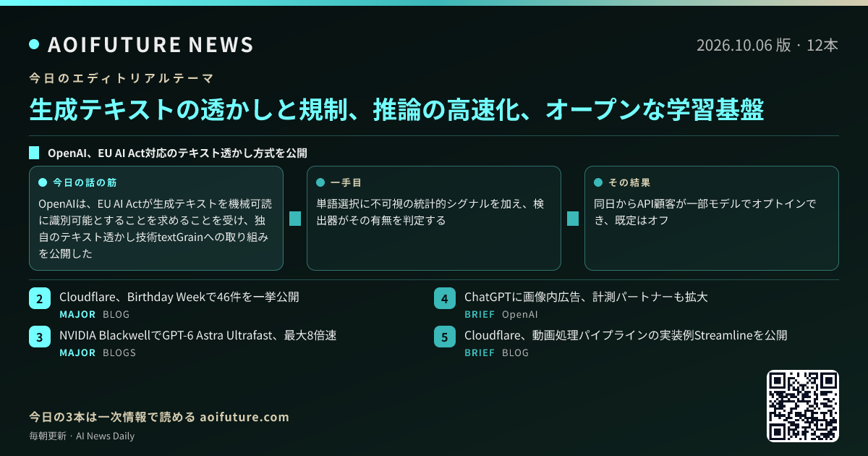Click the number 5 badge
Viewport: 868px width, 456px height.
click(445, 337)
